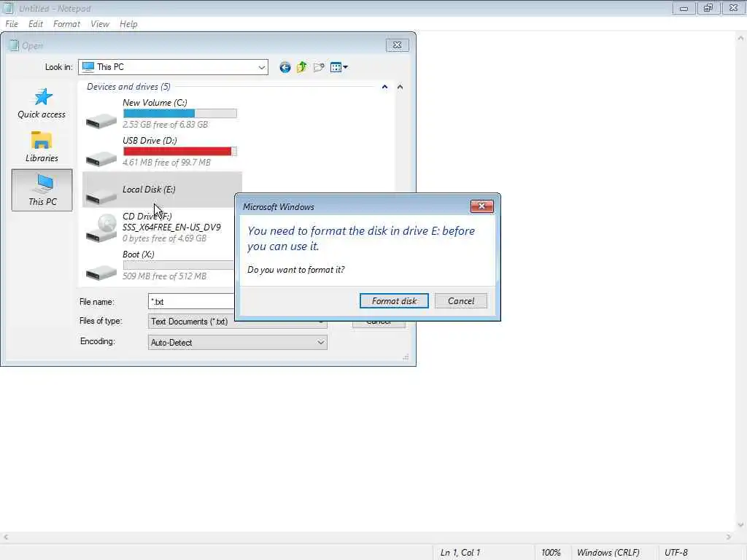Select This PC in sidebar

point(42,190)
